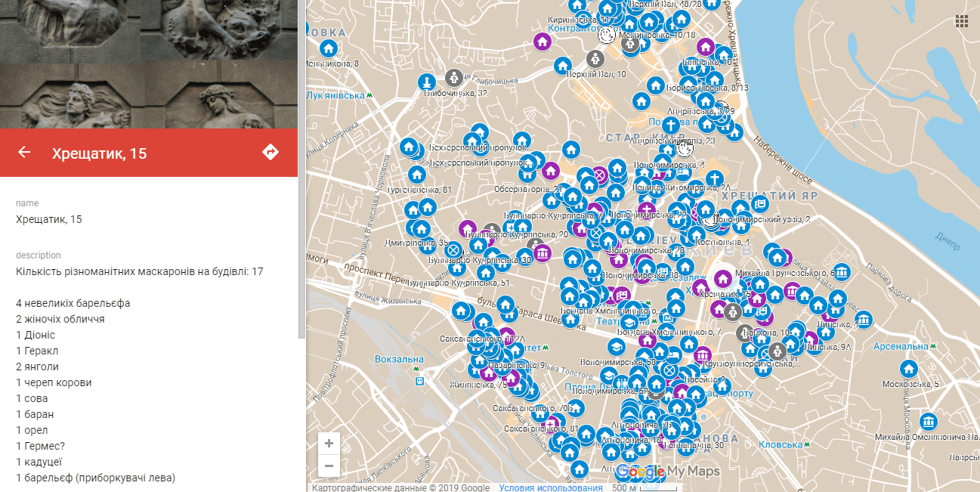Click the ghost marker at Межигірська, 10/18
This screenshot has width=980, height=492.
[605, 35]
